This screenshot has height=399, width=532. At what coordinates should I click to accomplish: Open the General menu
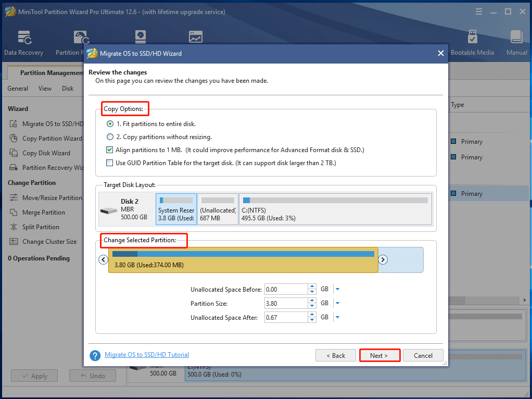(x=18, y=89)
